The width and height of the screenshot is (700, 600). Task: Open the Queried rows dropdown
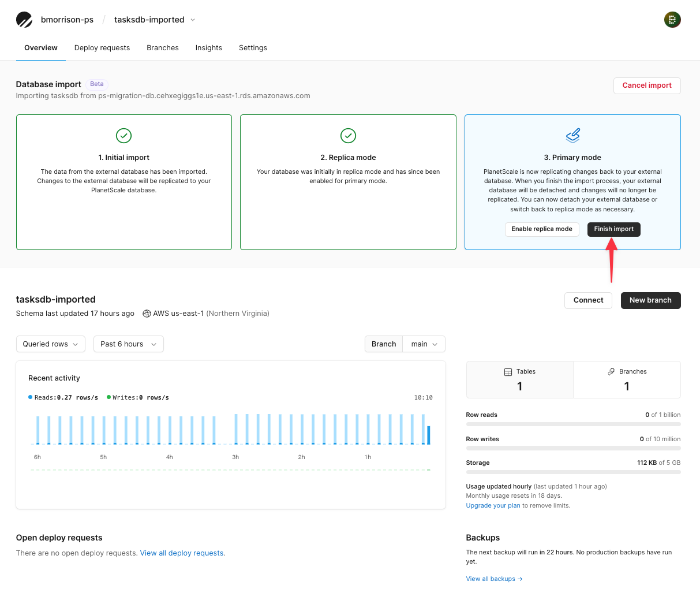pos(51,344)
